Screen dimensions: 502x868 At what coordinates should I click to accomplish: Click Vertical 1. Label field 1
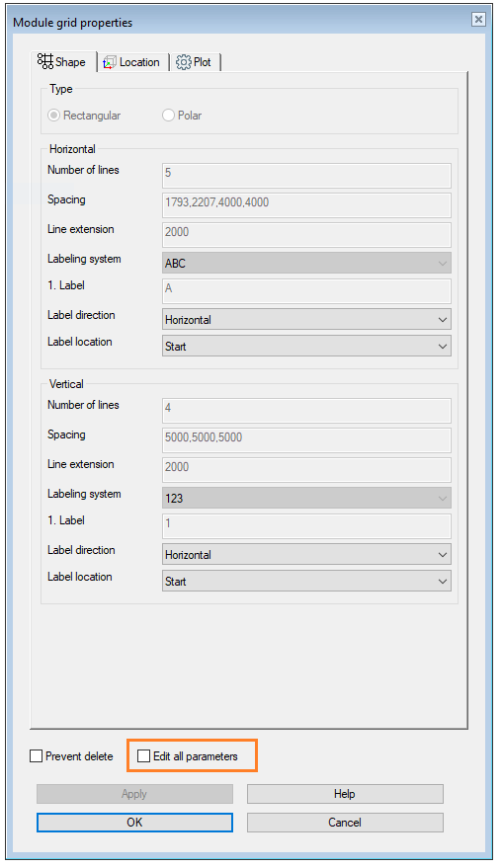point(306,526)
